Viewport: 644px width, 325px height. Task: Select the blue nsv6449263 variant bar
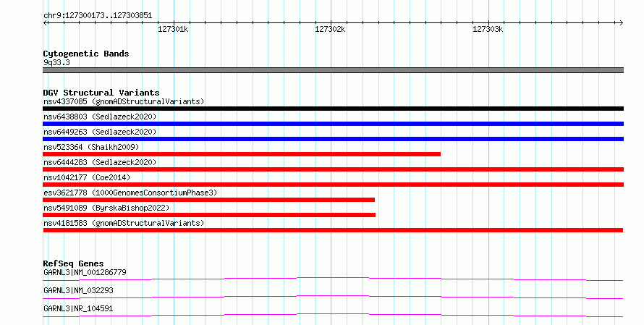[x=333, y=139]
